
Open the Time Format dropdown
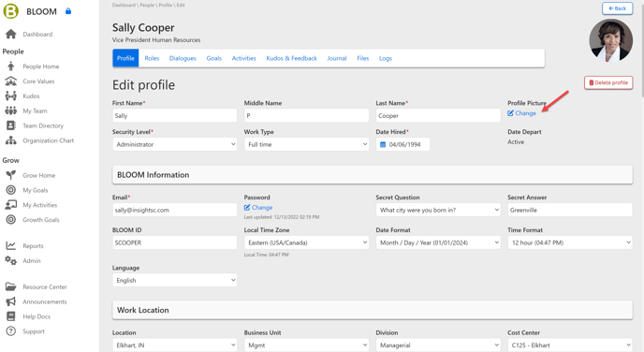click(x=570, y=242)
